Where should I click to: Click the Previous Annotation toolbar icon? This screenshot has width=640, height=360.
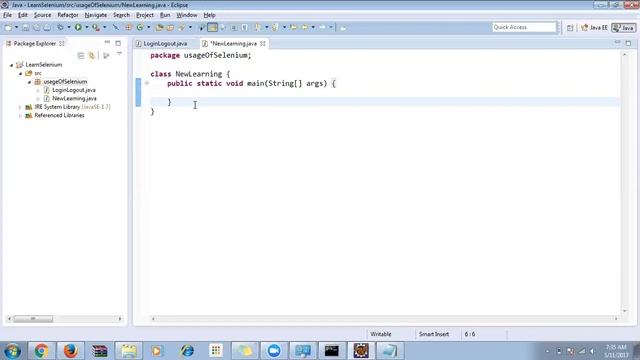[x=275, y=27]
